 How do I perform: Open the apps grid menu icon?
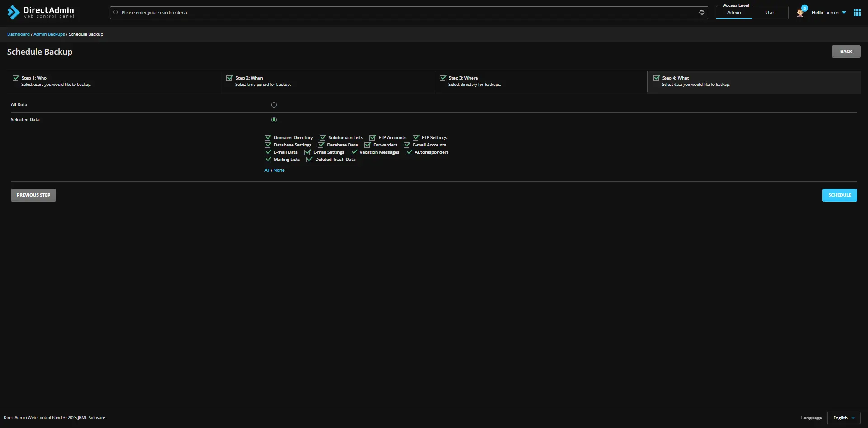(x=857, y=13)
